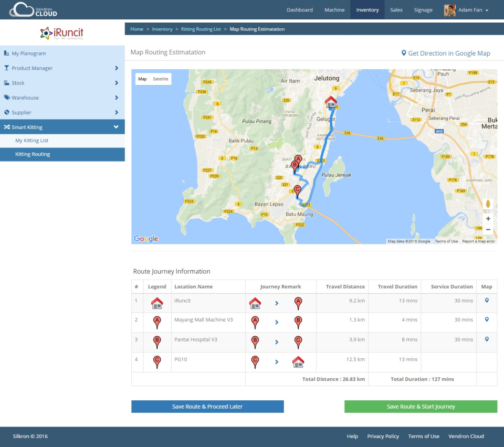This screenshot has height=447, width=504.
Task: Select the Smart Kitting shuffle icon in sidebar
Action: 7,126
